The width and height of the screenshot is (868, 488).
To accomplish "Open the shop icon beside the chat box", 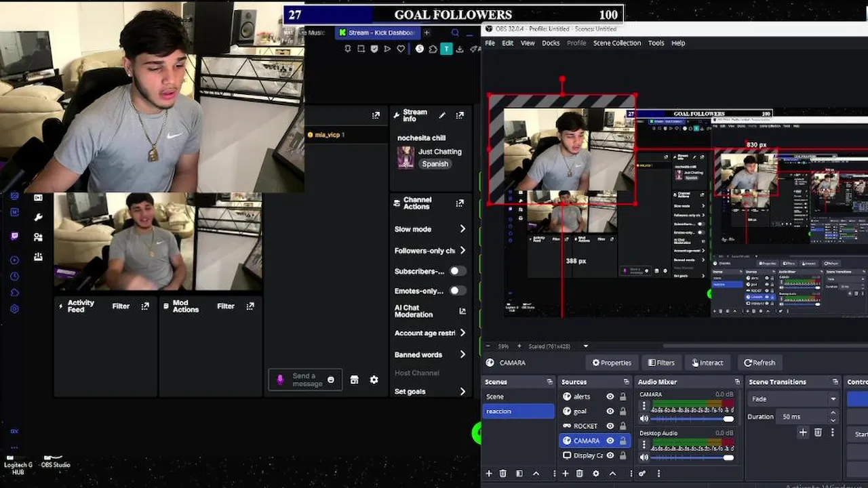I will 354,380.
